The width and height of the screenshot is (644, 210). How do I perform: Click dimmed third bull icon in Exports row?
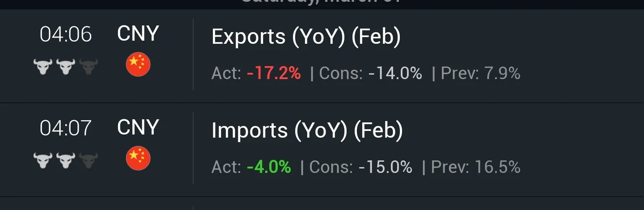[x=89, y=67]
